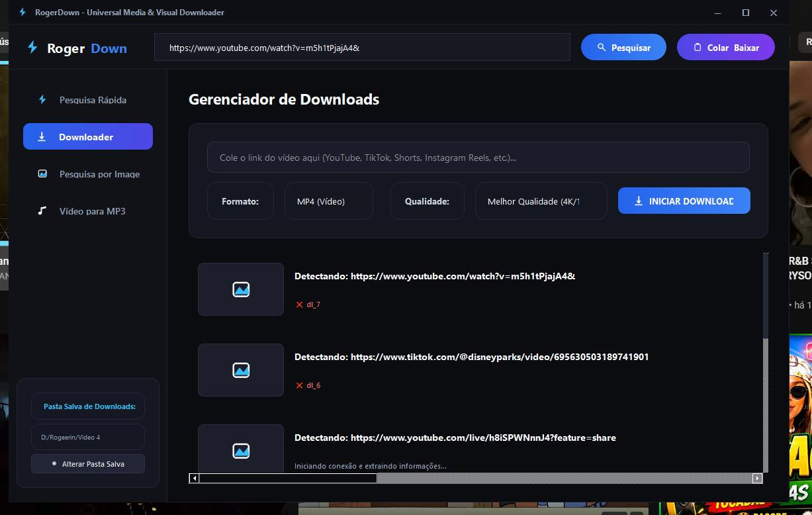The width and height of the screenshot is (812, 515).
Task: Click the 'dl_6' status label
Action: (x=314, y=386)
